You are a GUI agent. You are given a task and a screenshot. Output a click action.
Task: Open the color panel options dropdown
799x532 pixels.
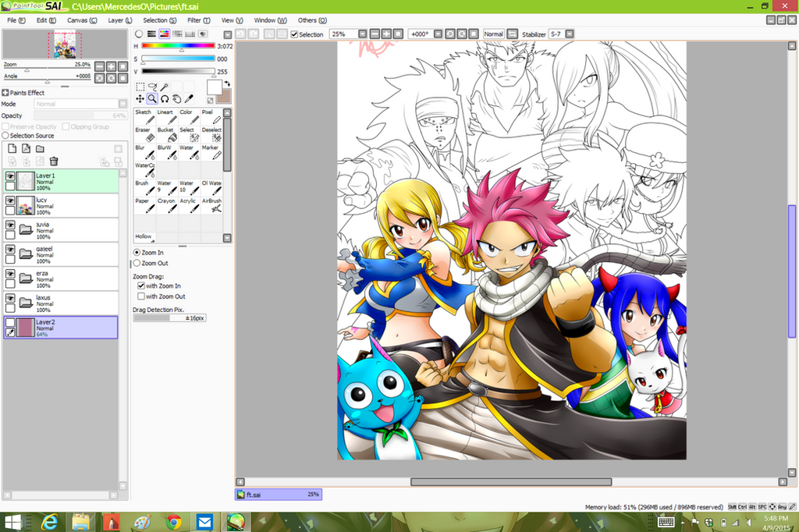coord(228,34)
